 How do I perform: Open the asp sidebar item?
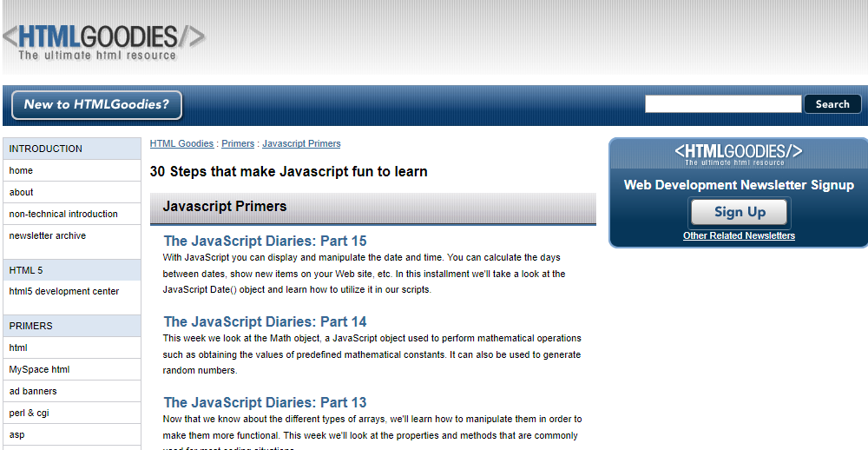72,434
